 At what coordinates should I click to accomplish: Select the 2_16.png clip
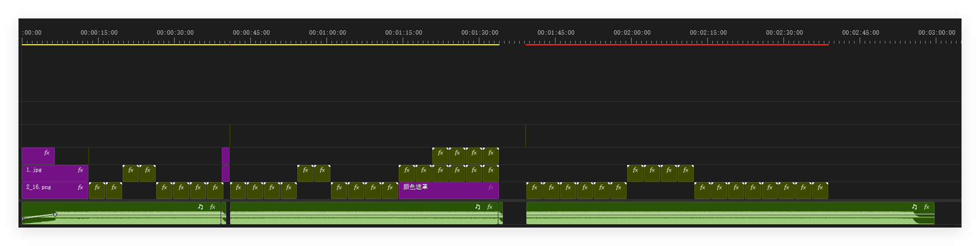55,191
